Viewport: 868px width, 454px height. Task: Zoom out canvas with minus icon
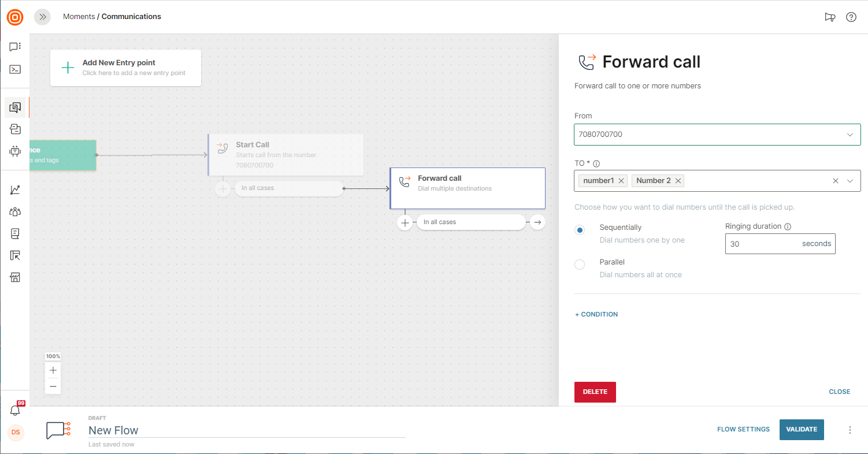pos(53,386)
